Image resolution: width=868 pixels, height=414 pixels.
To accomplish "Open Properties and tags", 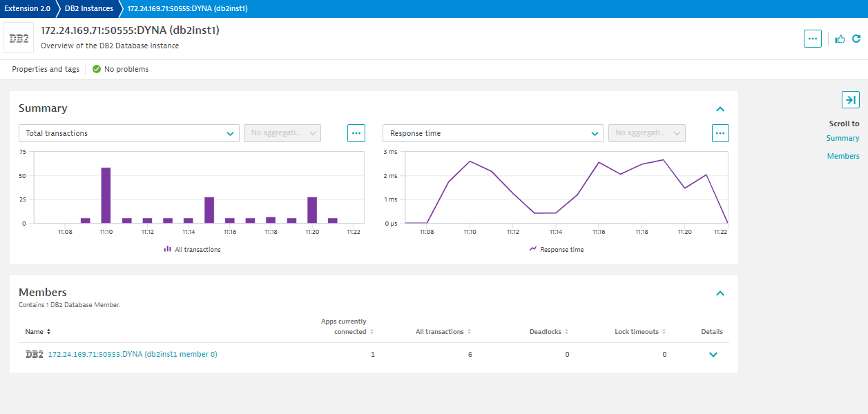I will [x=46, y=69].
